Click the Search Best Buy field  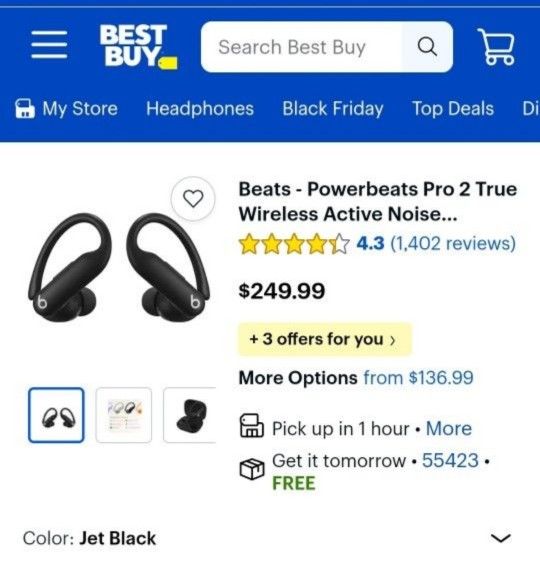pyautogui.click(x=301, y=47)
